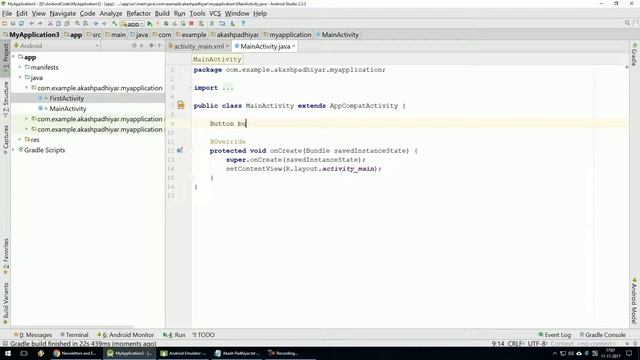Screen dimensions: 640x360
Task: Select MainActivity class in project tree
Action: [68, 109]
